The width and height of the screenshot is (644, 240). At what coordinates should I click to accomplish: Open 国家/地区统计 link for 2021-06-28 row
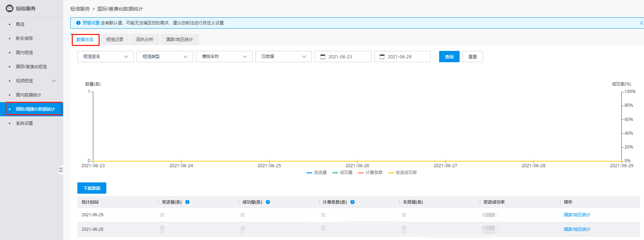[x=577, y=229]
